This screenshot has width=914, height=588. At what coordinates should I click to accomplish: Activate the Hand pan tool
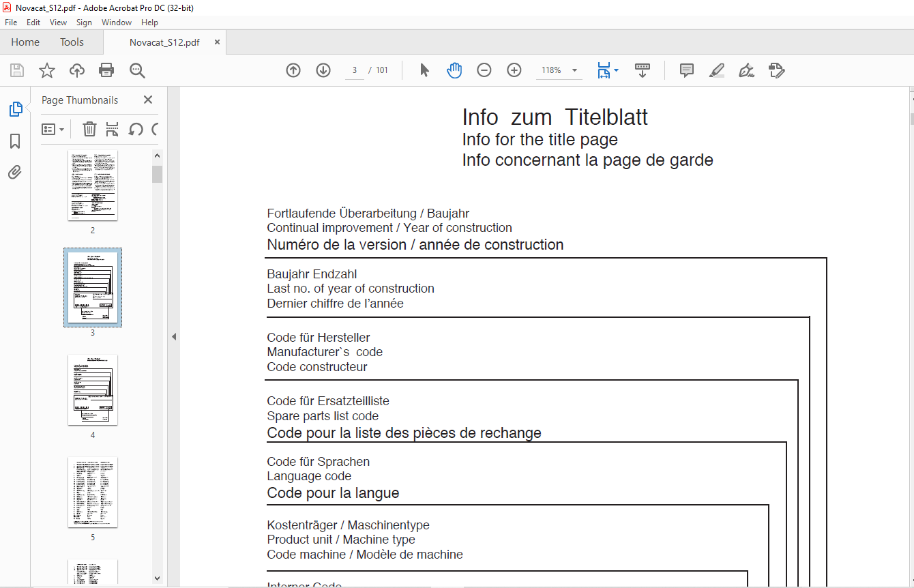454,70
